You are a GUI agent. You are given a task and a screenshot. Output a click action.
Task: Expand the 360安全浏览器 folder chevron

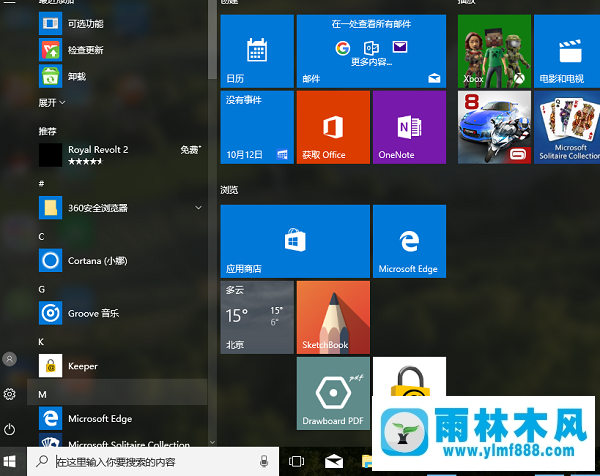coord(199,208)
